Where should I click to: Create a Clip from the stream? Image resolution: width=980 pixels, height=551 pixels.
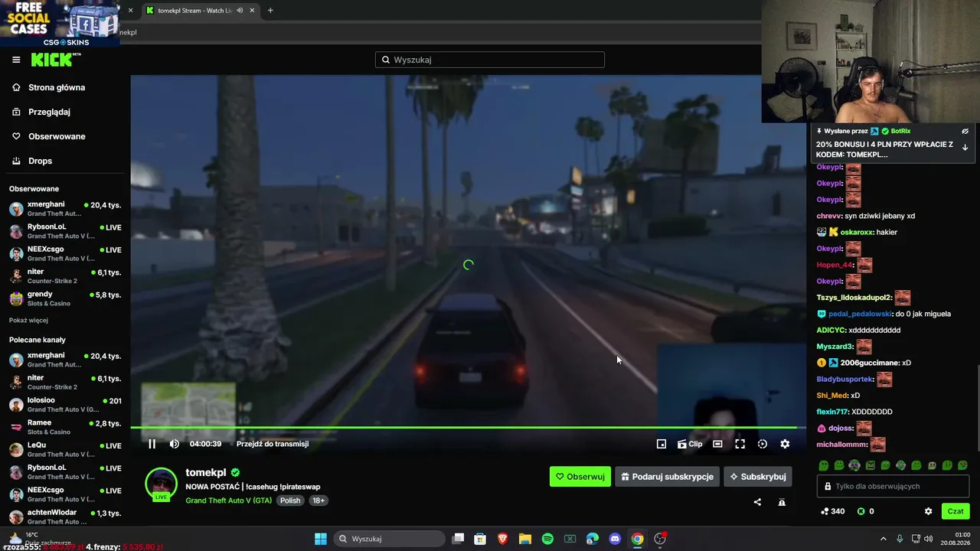(x=690, y=444)
